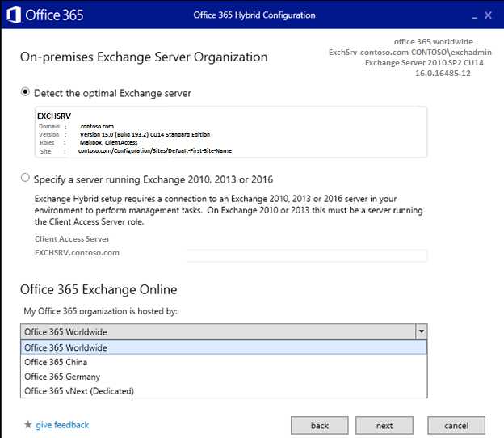Click Exchange Server 2010 SP2 CU14 text
This screenshot has height=438, width=504.
424,63
